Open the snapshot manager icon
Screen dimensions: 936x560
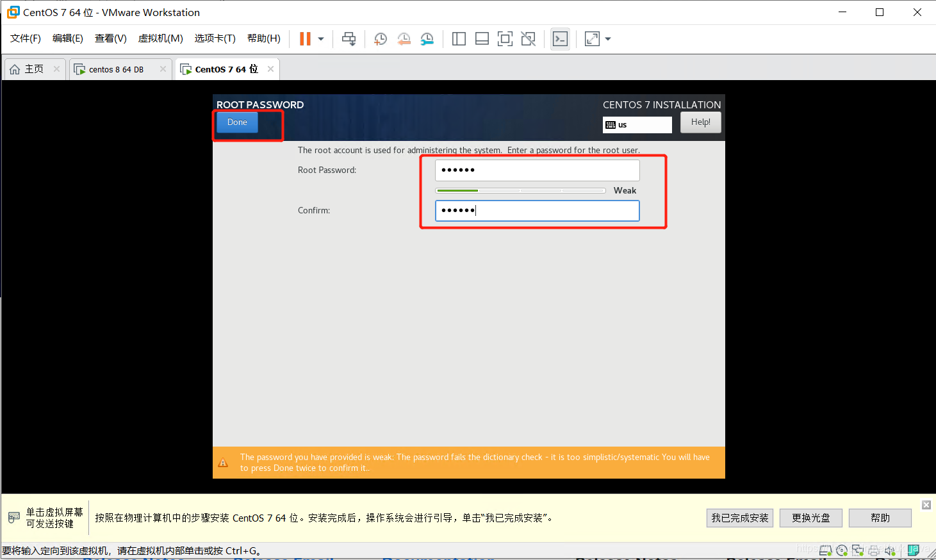427,39
